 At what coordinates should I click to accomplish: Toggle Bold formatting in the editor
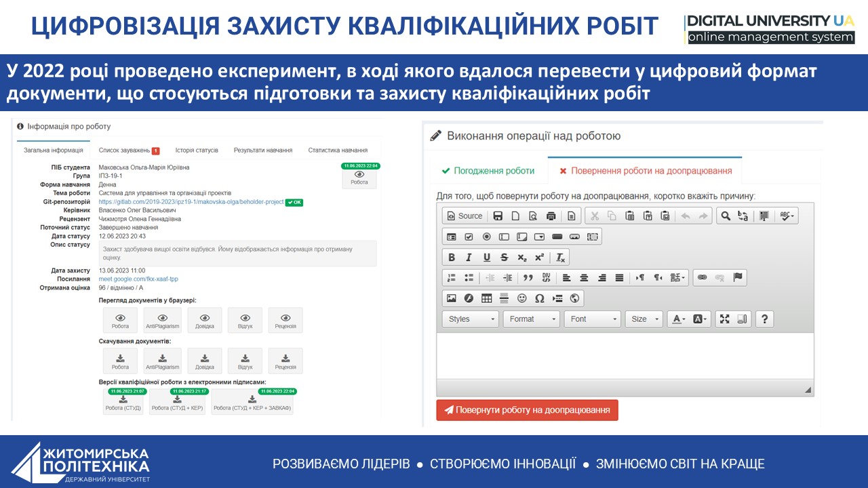click(452, 258)
